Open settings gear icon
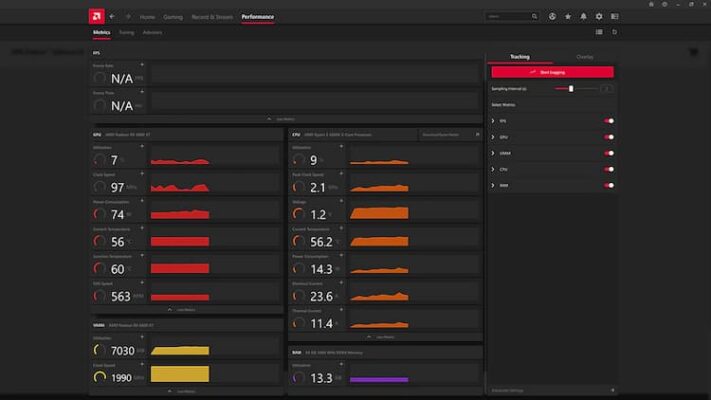 coord(599,16)
